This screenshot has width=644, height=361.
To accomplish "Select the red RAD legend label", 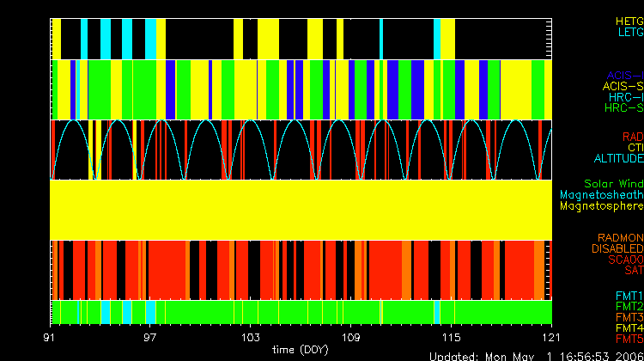I will coord(632,137).
